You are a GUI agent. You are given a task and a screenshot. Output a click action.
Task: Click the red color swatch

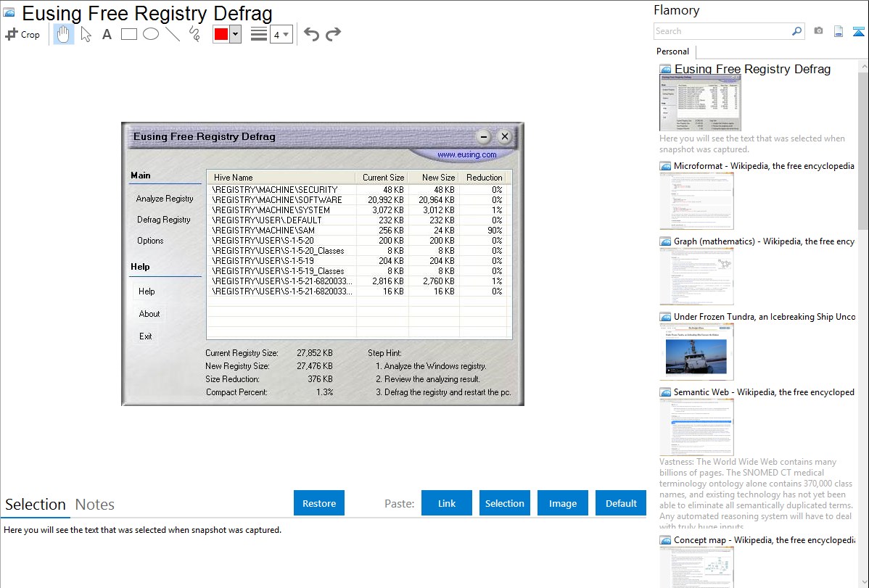click(221, 34)
